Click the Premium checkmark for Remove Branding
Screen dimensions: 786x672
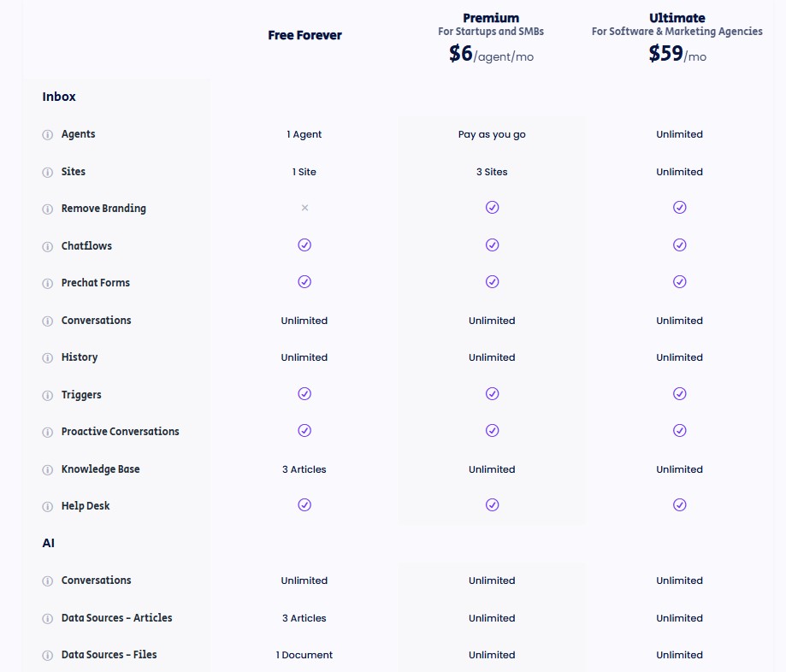pos(492,208)
